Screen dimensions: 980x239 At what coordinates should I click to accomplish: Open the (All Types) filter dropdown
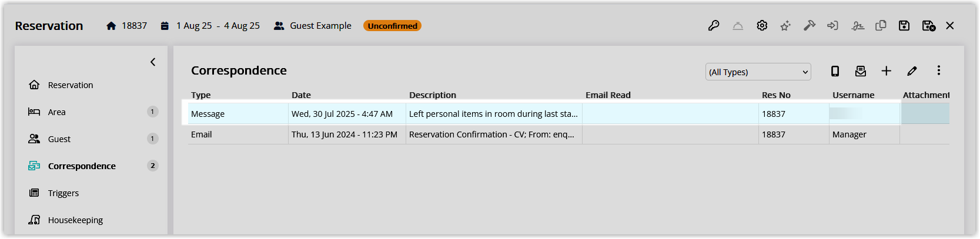[758, 72]
